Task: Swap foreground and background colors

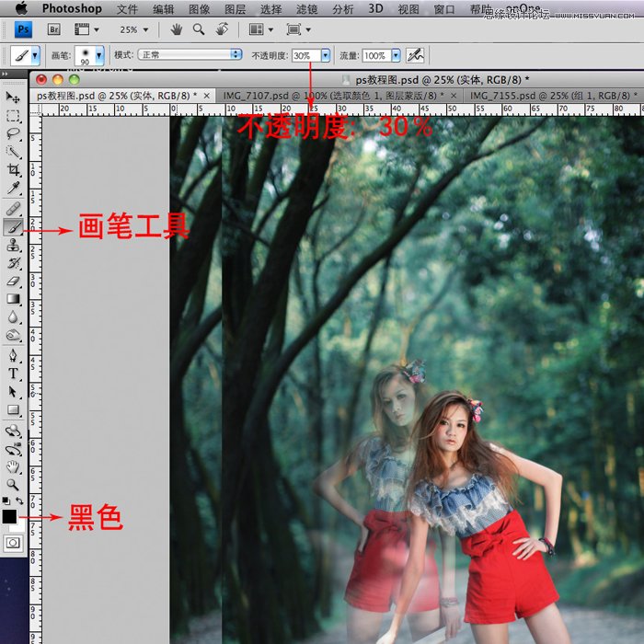Action: point(20,501)
